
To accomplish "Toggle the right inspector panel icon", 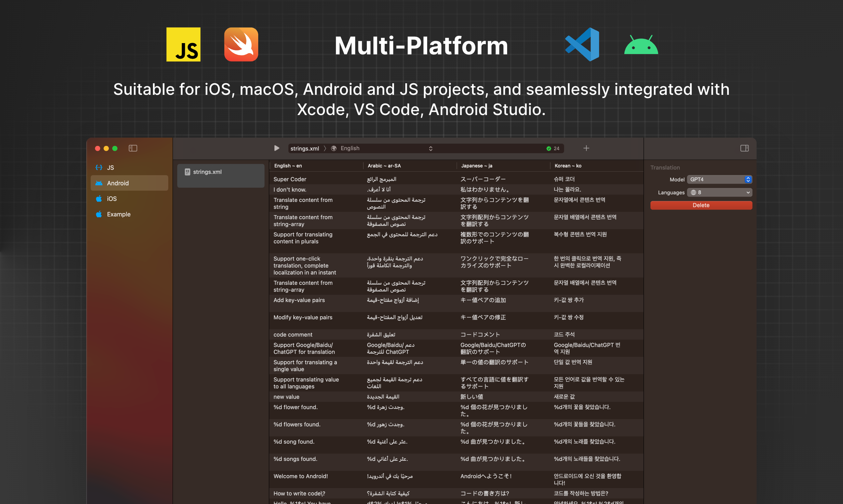I will coord(744,148).
